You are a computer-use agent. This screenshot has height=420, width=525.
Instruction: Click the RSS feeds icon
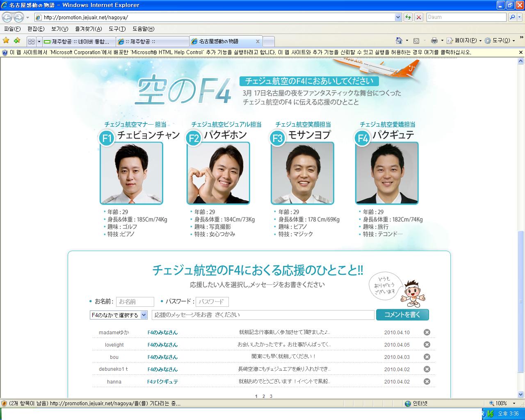click(416, 41)
